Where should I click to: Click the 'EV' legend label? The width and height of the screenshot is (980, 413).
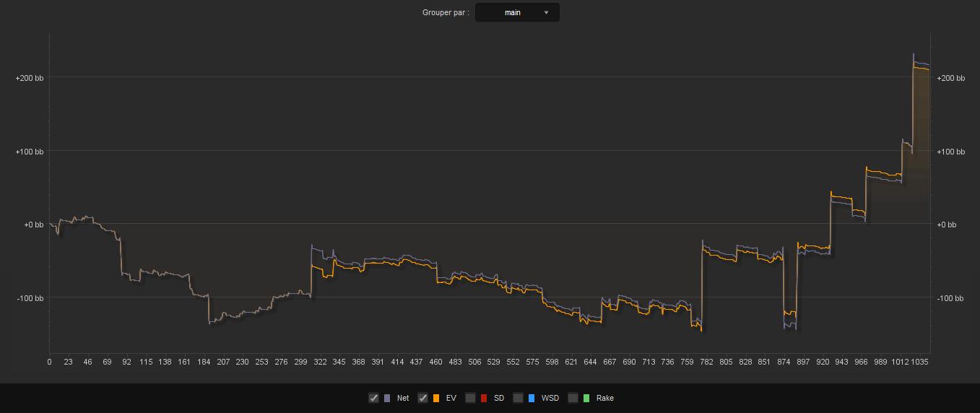point(451,398)
